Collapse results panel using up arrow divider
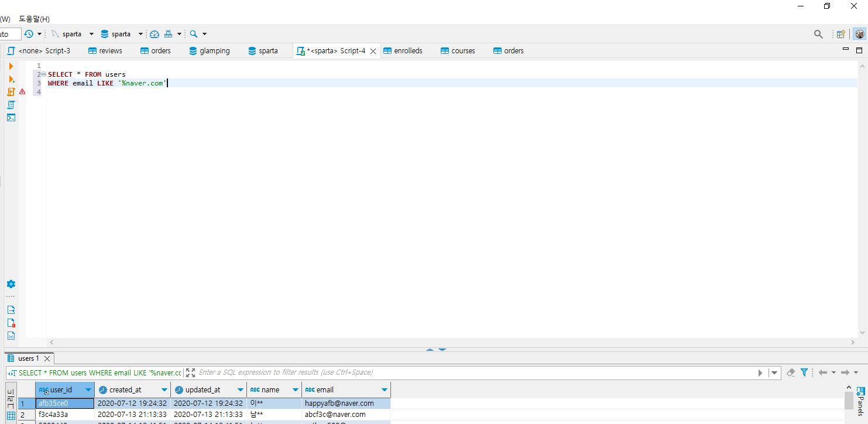 pos(430,349)
